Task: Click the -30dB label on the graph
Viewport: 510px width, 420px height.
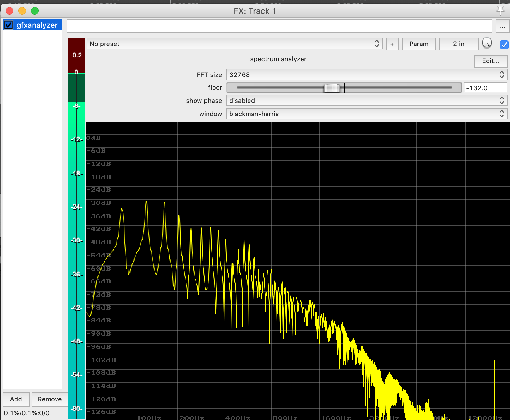Action: coord(99,203)
